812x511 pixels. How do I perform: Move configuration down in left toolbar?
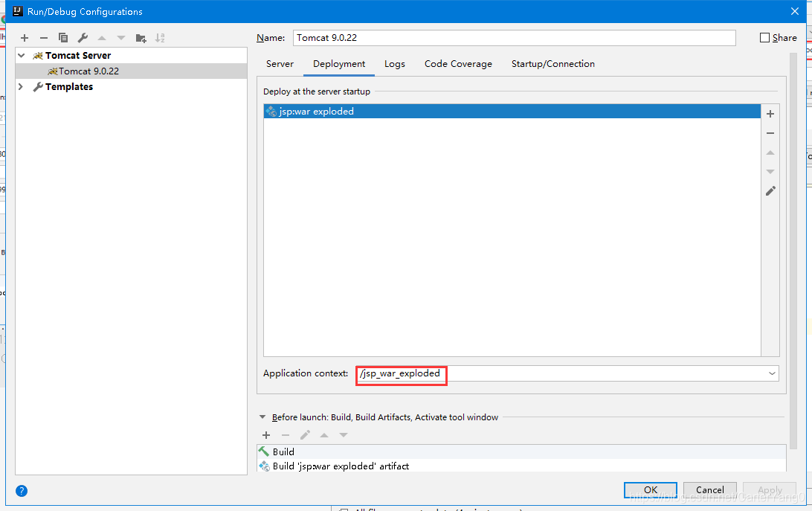coord(121,38)
